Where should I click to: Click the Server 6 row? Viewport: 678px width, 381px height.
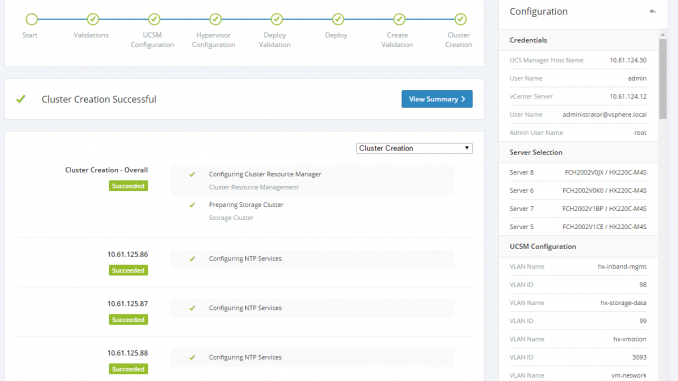click(x=578, y=191)
